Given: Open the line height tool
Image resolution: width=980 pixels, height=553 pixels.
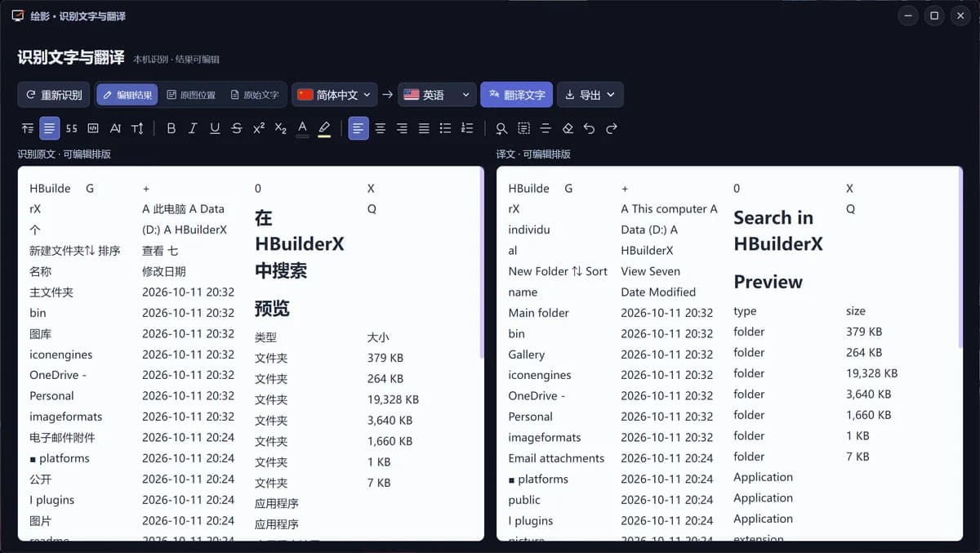Looking at the screenshot, I should coord(137,128).
